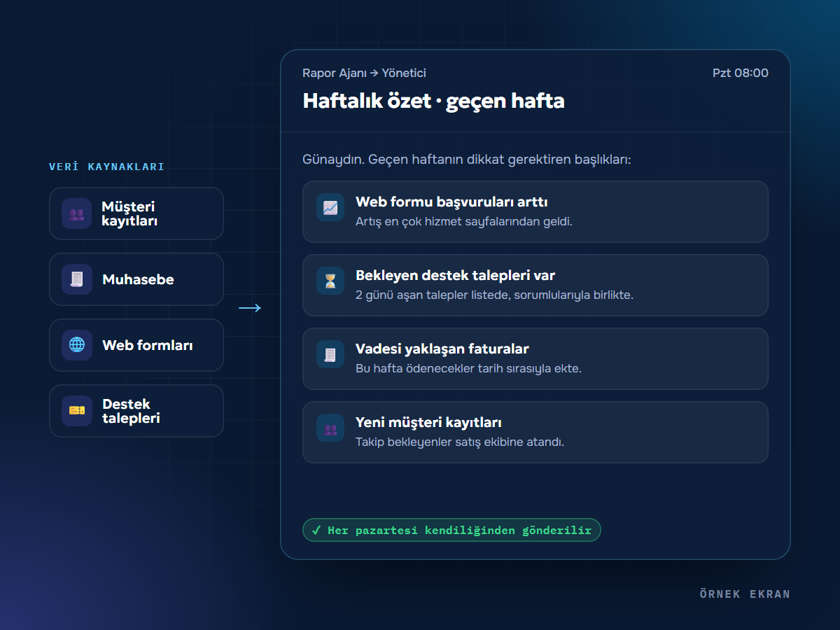
Task: Click text Bu hafta ödenecekler tarih sırasıyla ekte
Action: (x=468, y=368)
